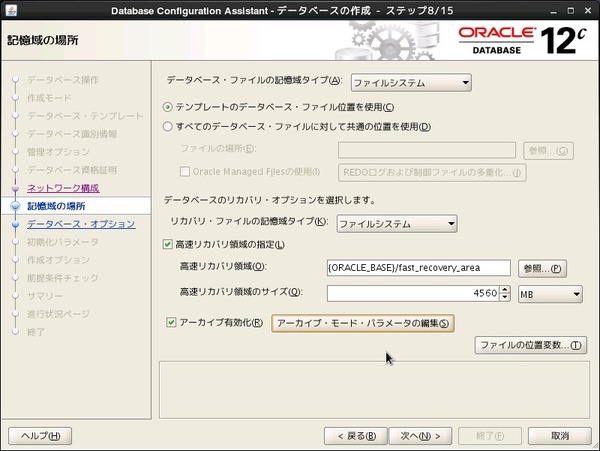Click the dropdown arrow of recovery storage type
Image resolution: width=600 pixels, height=451 pixels.
click(451, 224)
